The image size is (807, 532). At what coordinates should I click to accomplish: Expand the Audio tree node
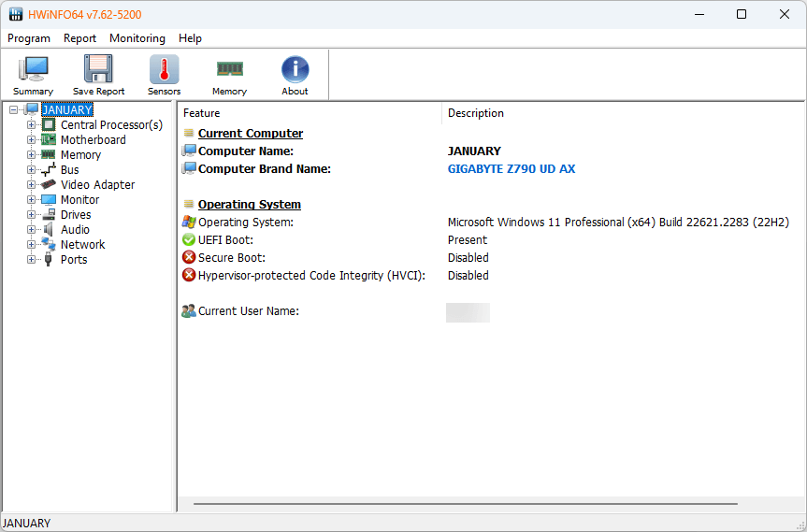point(31,229)
